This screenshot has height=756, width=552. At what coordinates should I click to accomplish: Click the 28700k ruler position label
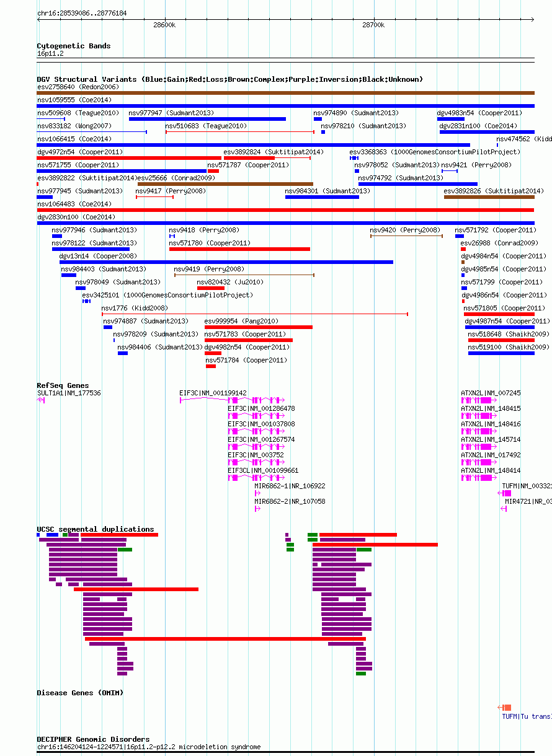click(x=373, y=25)
